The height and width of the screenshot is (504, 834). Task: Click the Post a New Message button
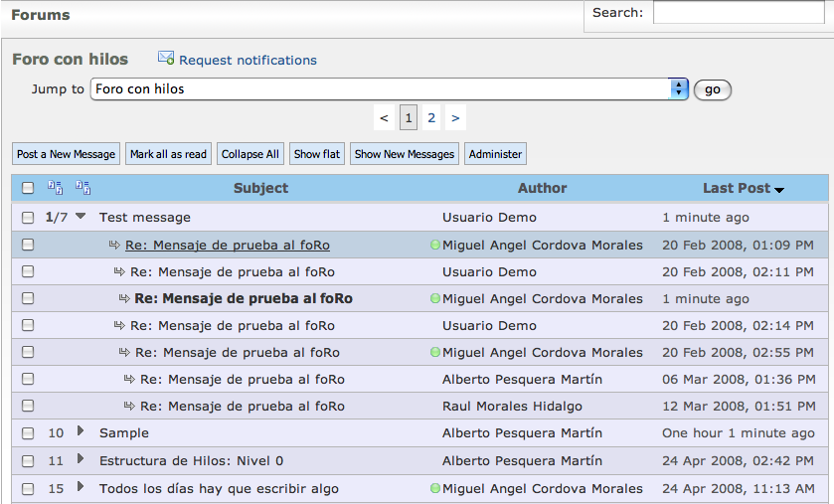click(x=67, y=154)
